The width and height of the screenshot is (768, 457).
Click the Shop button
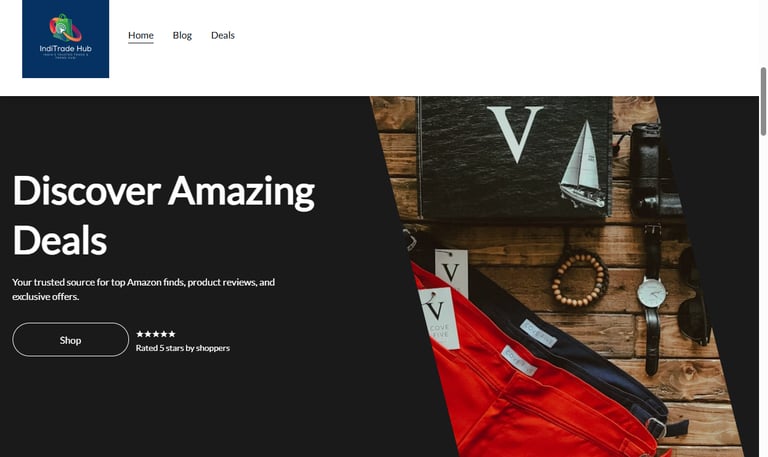coord(71,339)
